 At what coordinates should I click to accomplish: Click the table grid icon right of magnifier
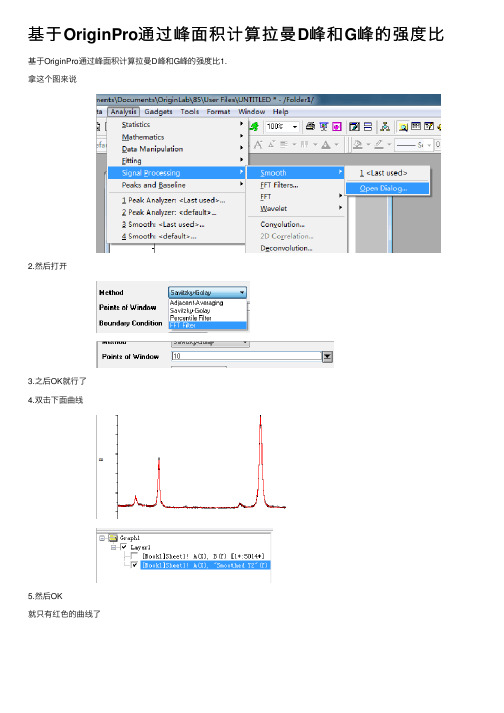(416, 126)
